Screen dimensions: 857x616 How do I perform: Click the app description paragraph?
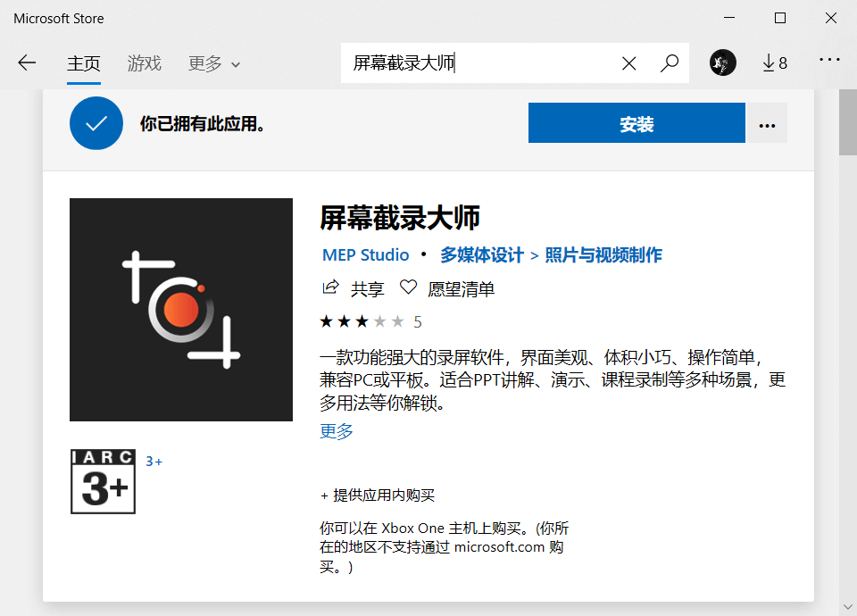[x=553, y=380]
